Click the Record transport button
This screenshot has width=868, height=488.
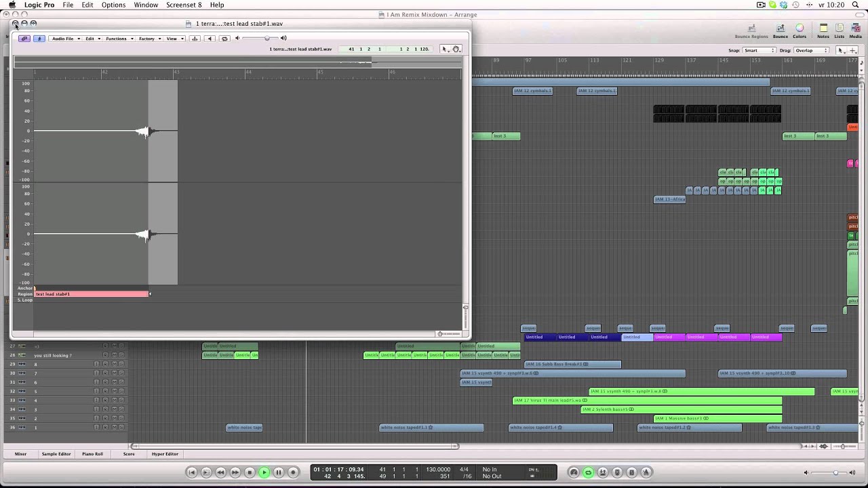293,472
